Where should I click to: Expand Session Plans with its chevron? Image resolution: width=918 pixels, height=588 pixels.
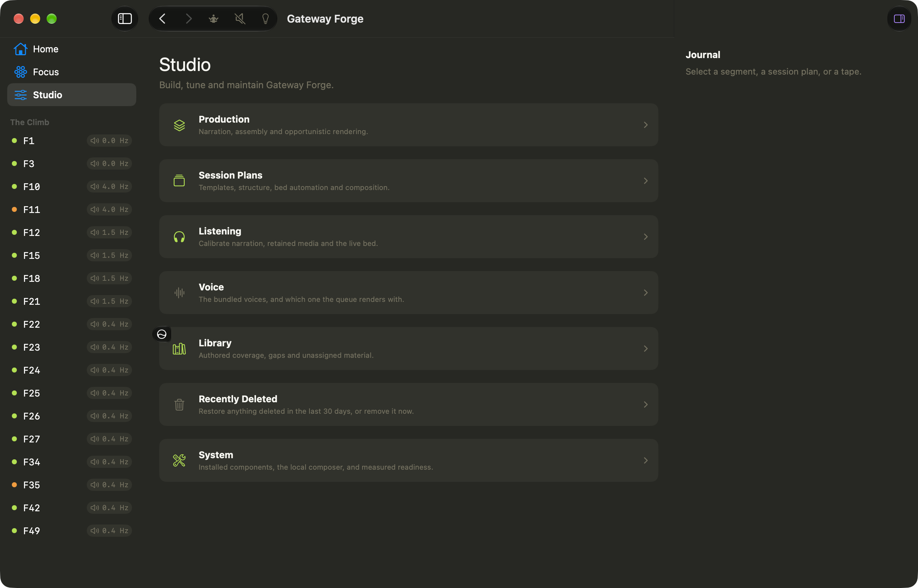[x=645, y=181]
